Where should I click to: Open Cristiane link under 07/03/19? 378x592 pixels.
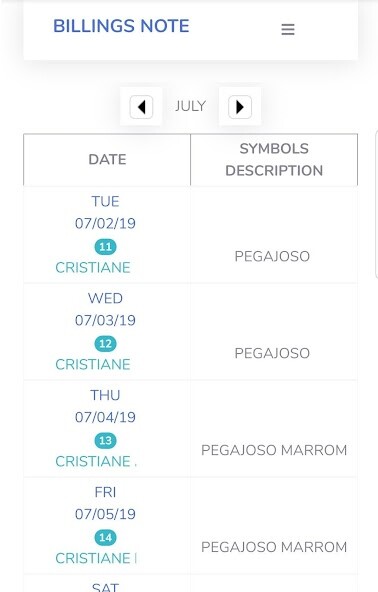coord(93,365)
